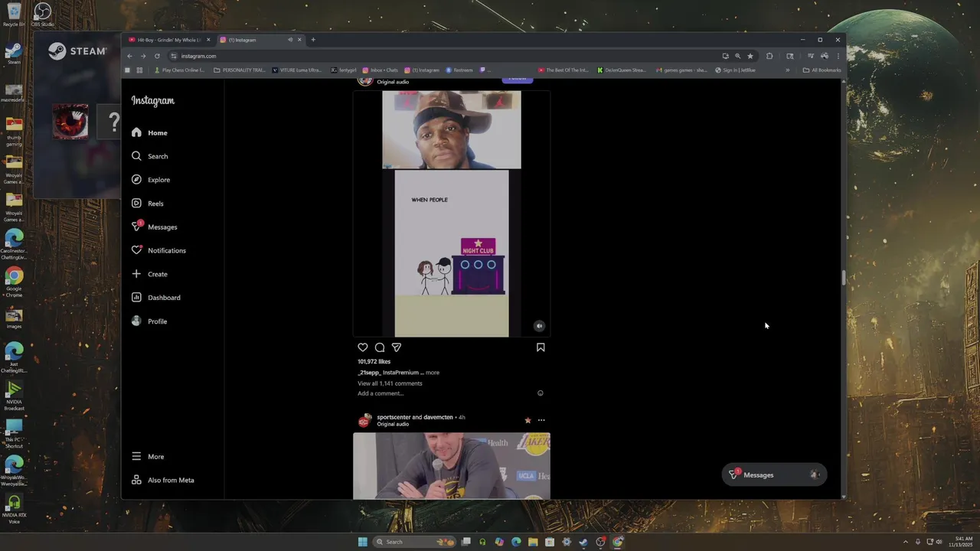
Task: Open the Also from Meta menu
Action: (x=162, y=480)
